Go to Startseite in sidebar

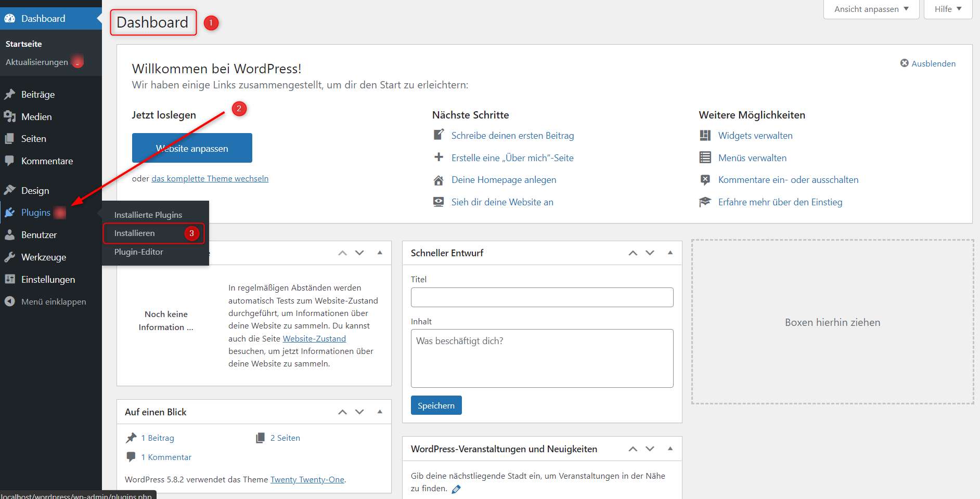[24, 44]
